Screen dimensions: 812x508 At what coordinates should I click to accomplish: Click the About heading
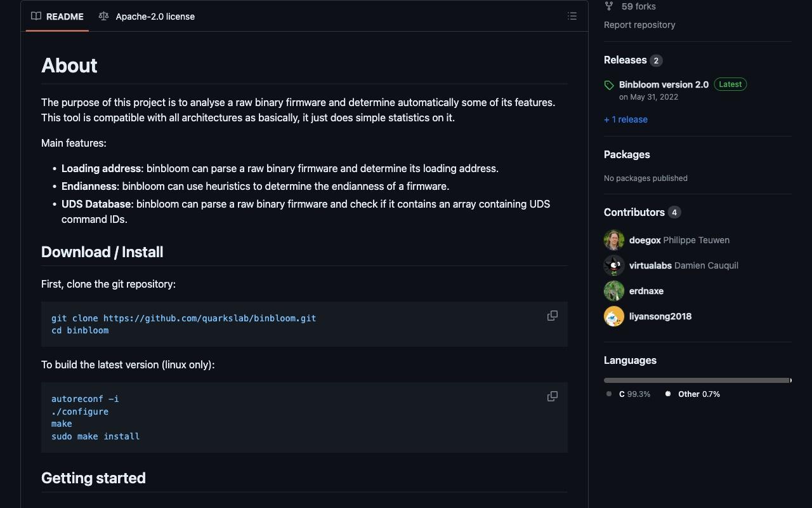69,65
